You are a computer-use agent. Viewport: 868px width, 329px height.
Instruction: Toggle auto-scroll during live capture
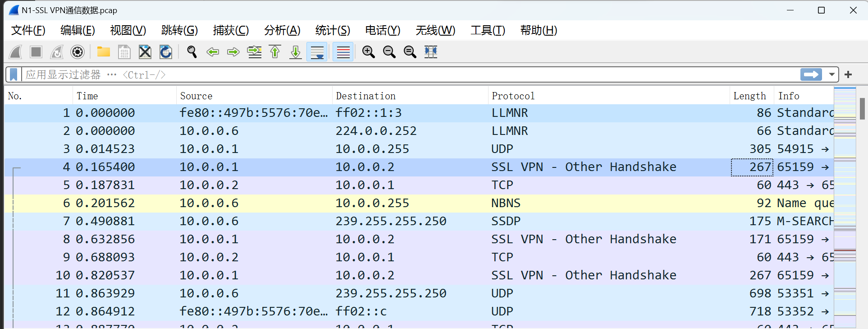[317, 52]
